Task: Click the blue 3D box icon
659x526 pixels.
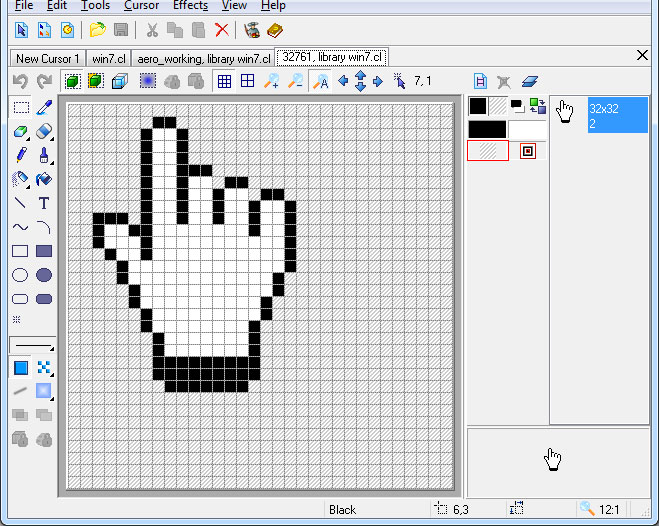Action: 120,81
